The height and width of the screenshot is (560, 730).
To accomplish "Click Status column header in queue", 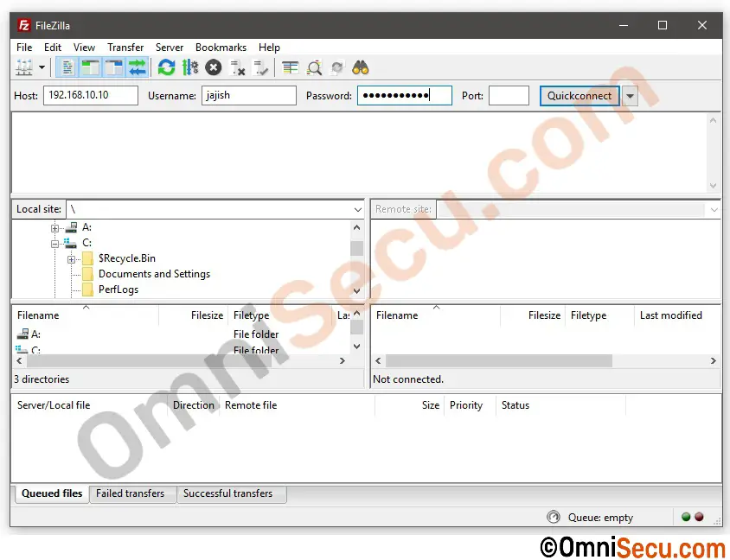I will point(561,405).
